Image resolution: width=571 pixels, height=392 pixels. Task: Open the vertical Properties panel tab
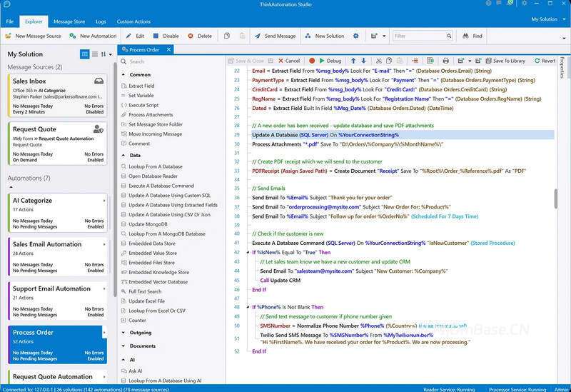(x=562, y=67)
